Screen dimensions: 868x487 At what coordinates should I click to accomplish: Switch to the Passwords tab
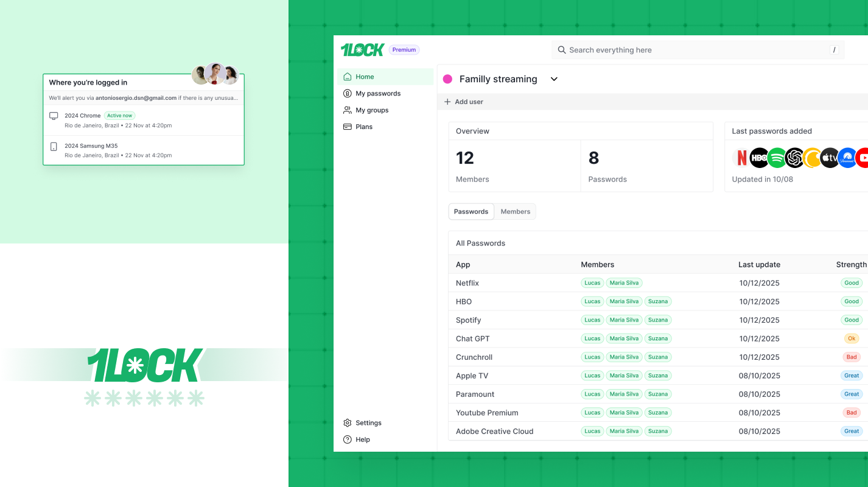(471, 211)
